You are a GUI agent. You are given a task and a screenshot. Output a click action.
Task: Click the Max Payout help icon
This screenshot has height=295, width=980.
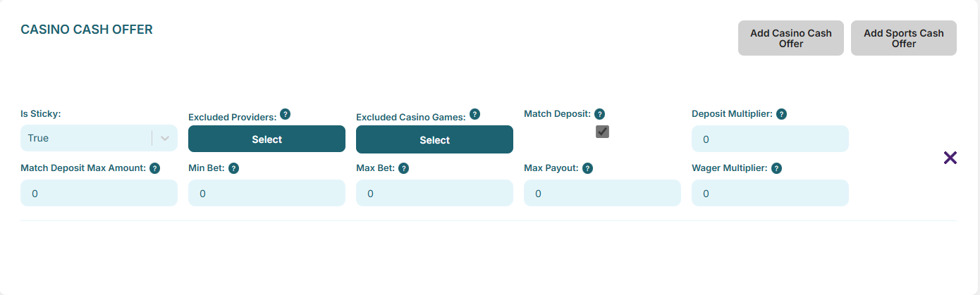[x=587, y=168]
